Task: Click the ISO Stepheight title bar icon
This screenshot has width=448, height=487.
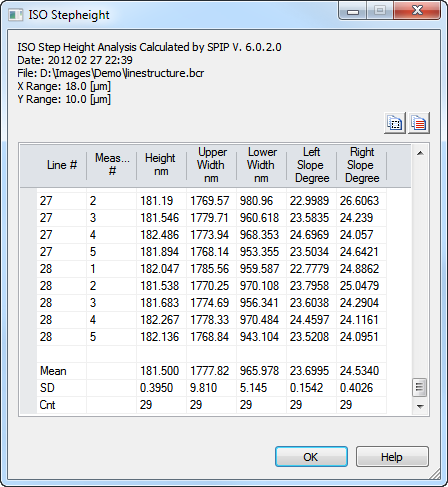Action: click(x=16, y=15)
